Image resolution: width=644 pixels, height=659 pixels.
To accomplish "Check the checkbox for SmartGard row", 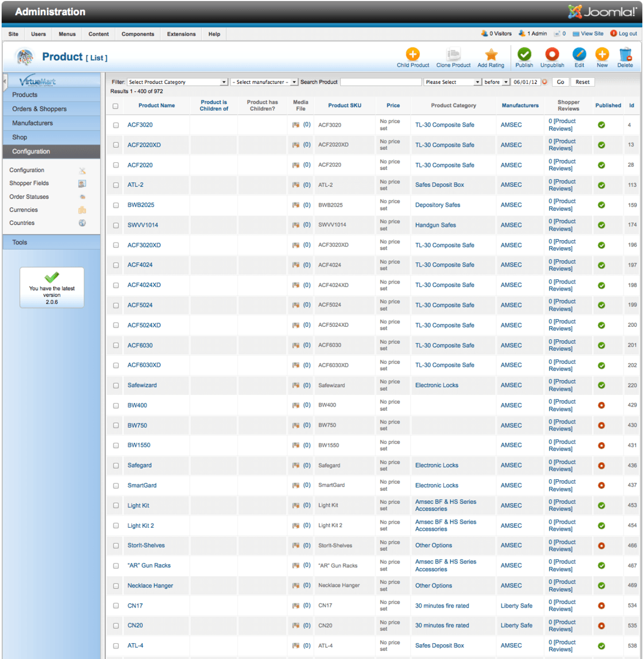I will pos(116,486).
